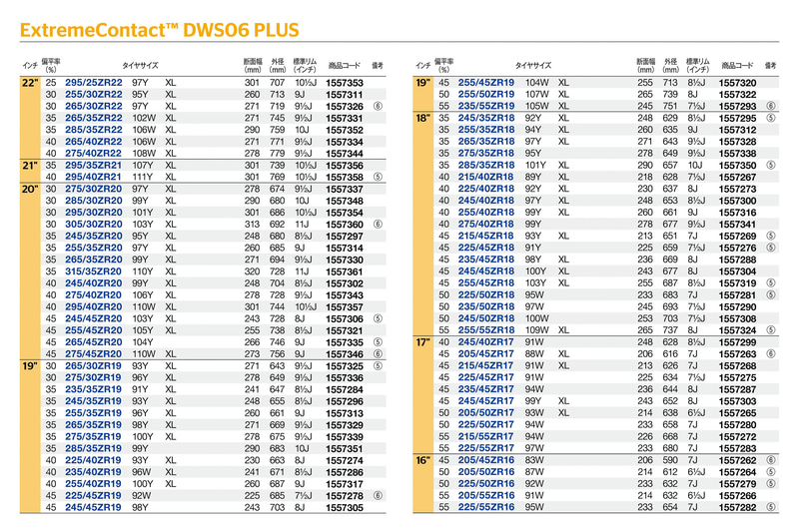799x532 pixels.
Task: Select tire size 275/30ZR20
Action: point(94,189)
